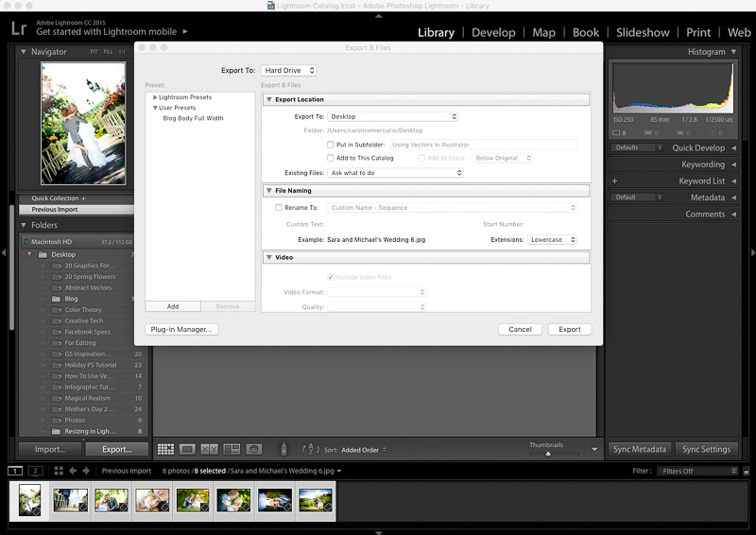Switch to Slideshow module
Viewport: 756px width, 535px height.
click(643, 32)
